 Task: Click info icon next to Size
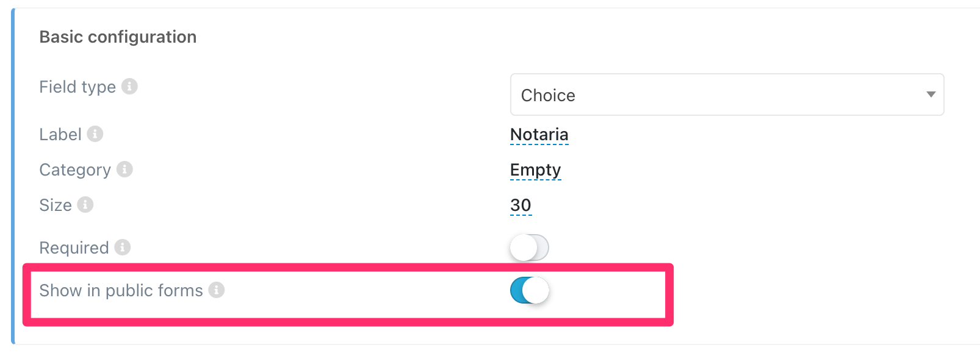(x=85, y=205)
